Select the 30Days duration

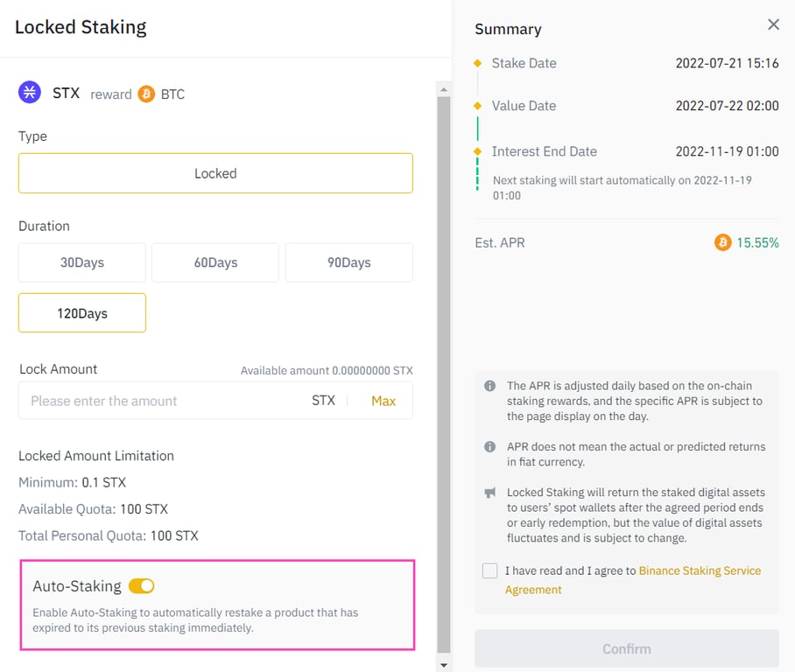(81, 262)
